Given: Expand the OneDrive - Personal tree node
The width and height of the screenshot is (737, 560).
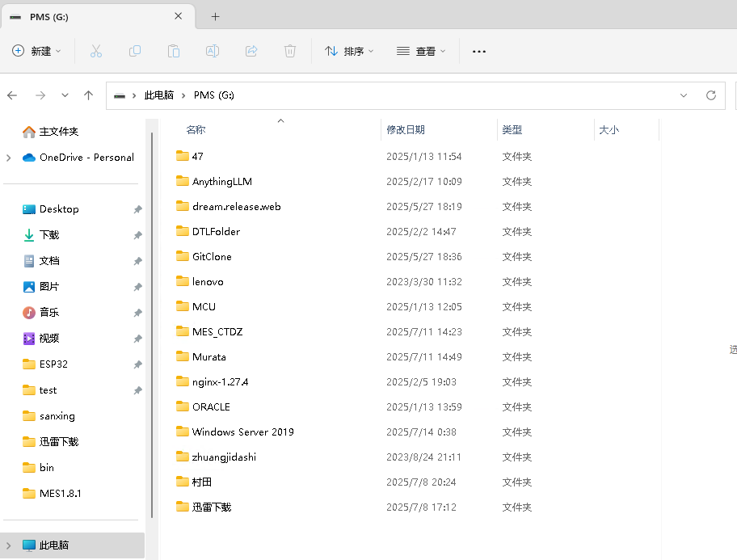Looking at the screenshot, I should pyautogui.click(x=9, y=158).
